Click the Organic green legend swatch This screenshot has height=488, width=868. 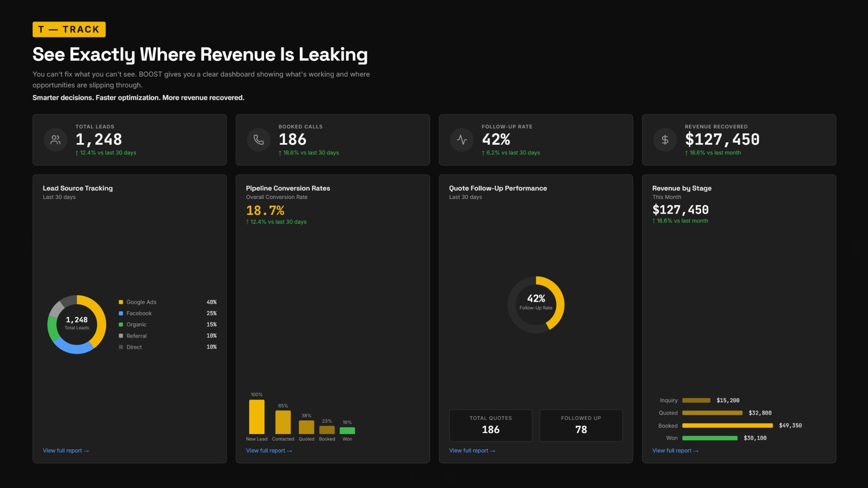(x=121, y=324)
